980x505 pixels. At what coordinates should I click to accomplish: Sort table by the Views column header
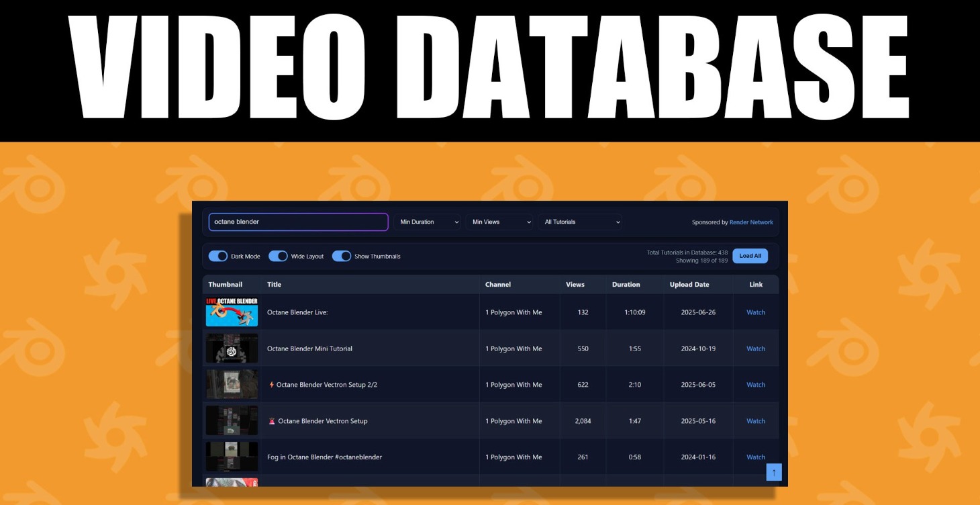(575, 284)
